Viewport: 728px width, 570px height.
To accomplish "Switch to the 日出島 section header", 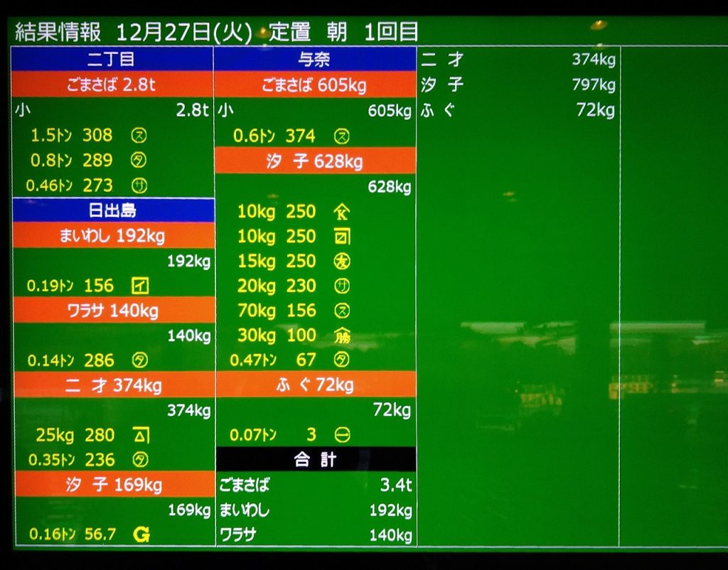I will click(x=112, y=210).
